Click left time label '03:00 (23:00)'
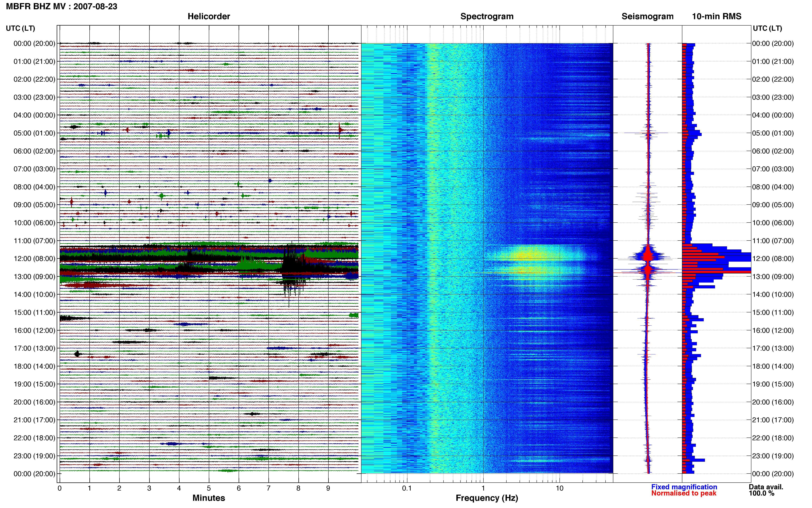This screenshot has width=812, height=508. click(34, 97)
